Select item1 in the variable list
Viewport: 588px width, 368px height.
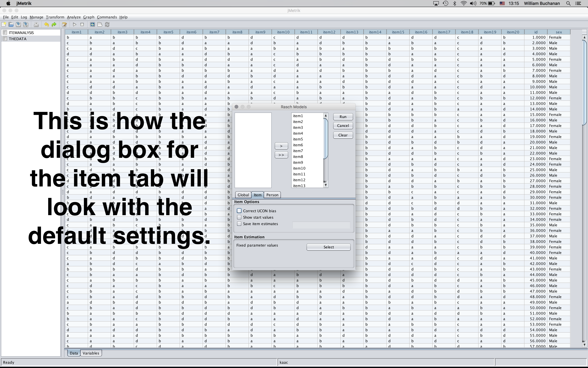coord(307,116)
